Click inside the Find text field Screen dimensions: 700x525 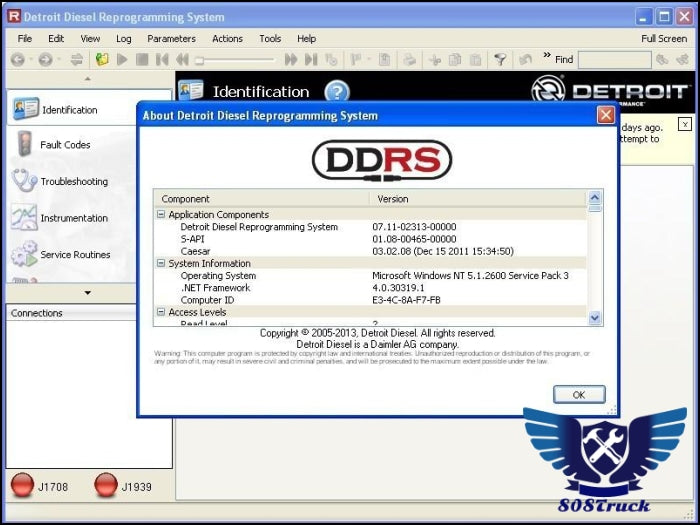point(614,60)
